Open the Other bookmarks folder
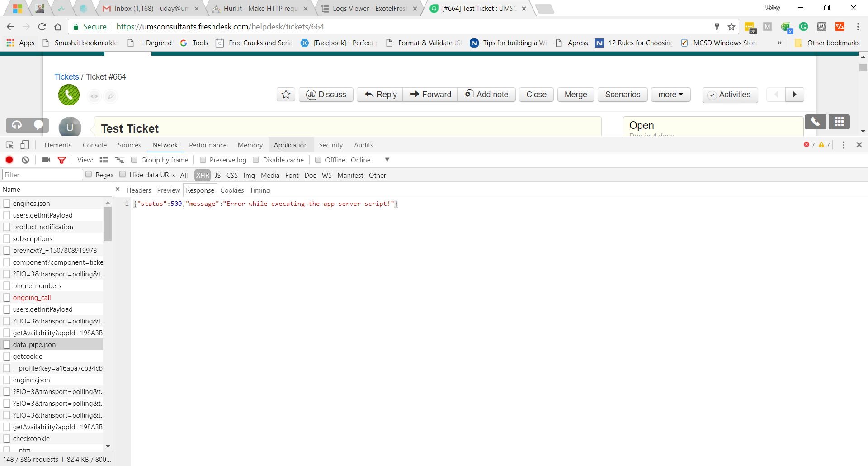 pyautogui.click(x=827, y=43)
